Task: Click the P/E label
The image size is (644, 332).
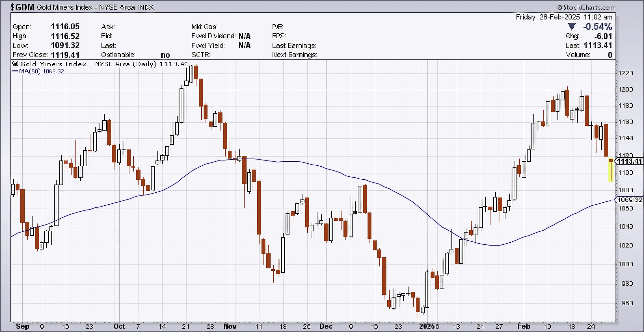Action: (277, 27)
